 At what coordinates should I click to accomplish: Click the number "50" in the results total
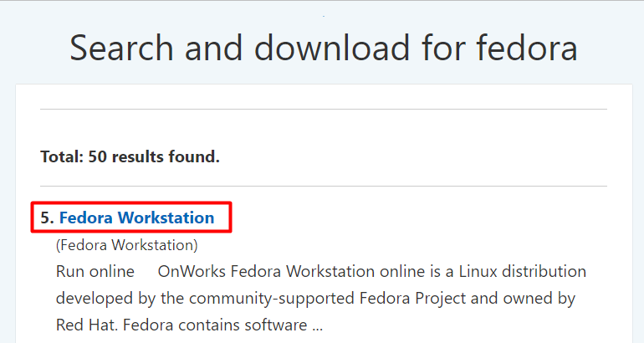click(98, 156)
